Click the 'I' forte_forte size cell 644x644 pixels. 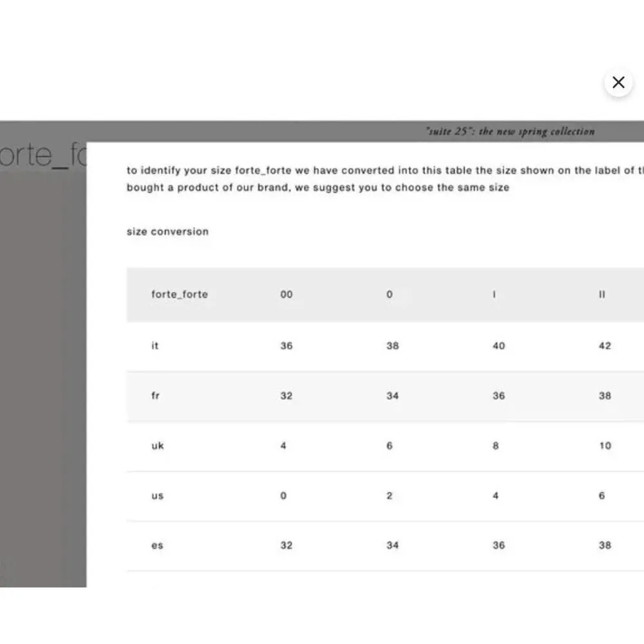pyautogui.click(x=494, y=294)
